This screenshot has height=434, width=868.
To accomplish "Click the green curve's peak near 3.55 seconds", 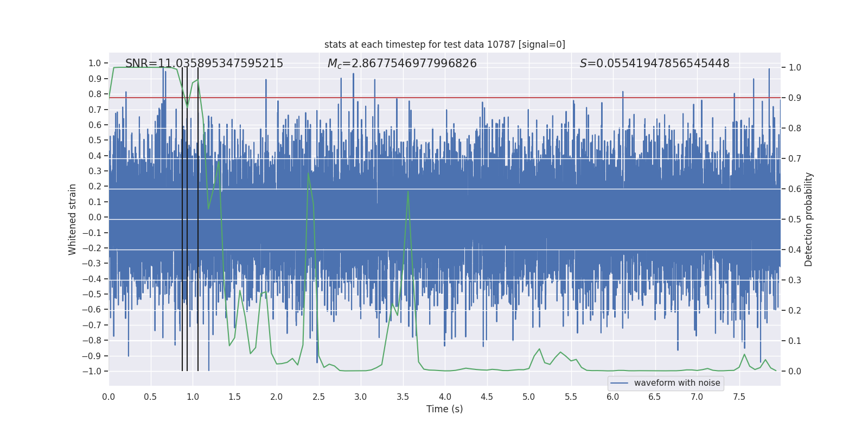I will (408, 191).
